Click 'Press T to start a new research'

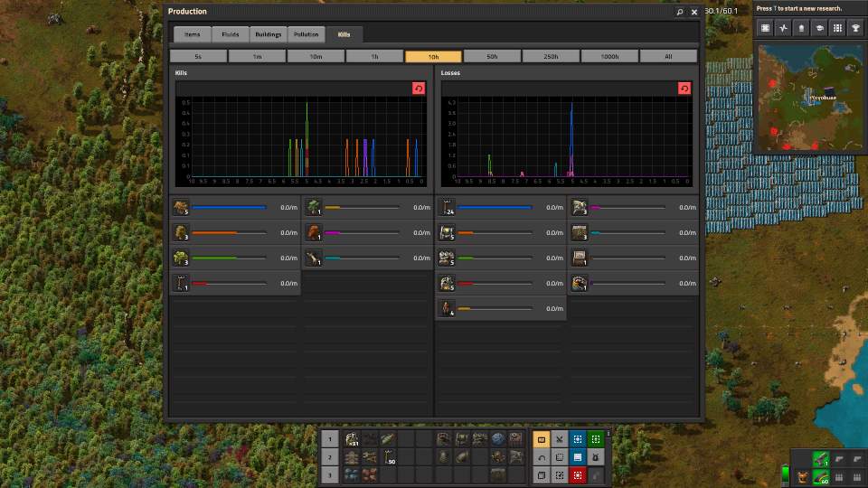pos(798,8)
